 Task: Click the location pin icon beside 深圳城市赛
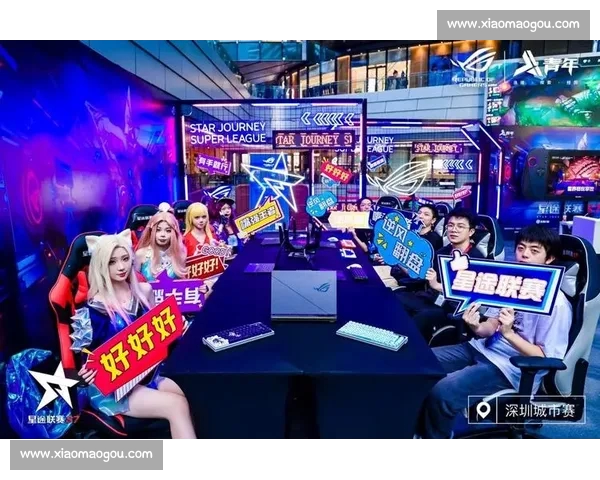point(485,410)
